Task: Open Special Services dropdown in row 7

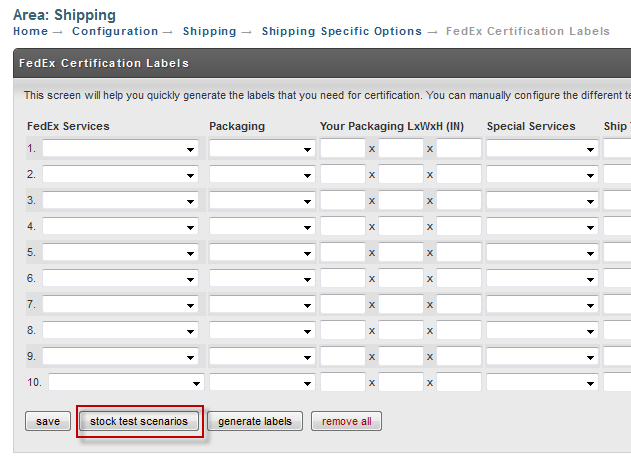Action: (542, 305)
